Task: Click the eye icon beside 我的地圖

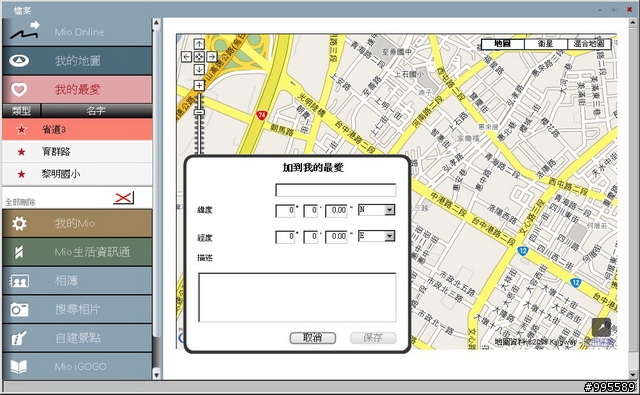Action: (19, 61)
